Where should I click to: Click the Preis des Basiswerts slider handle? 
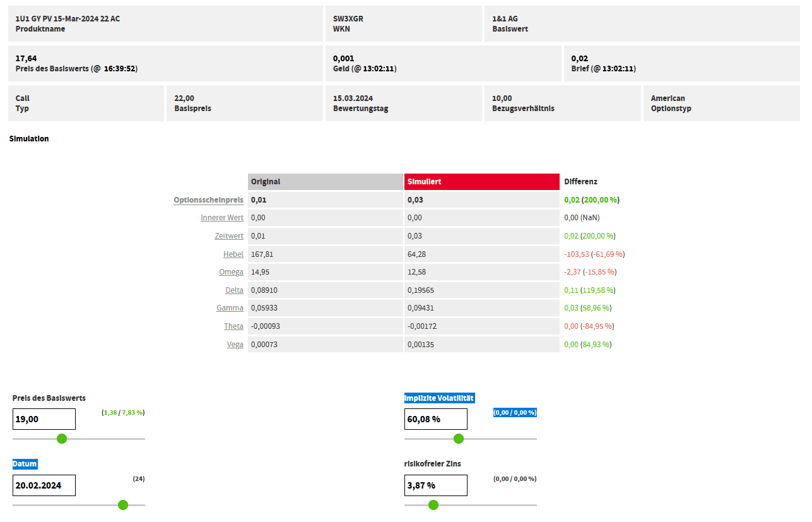click(x=62, y=439)
